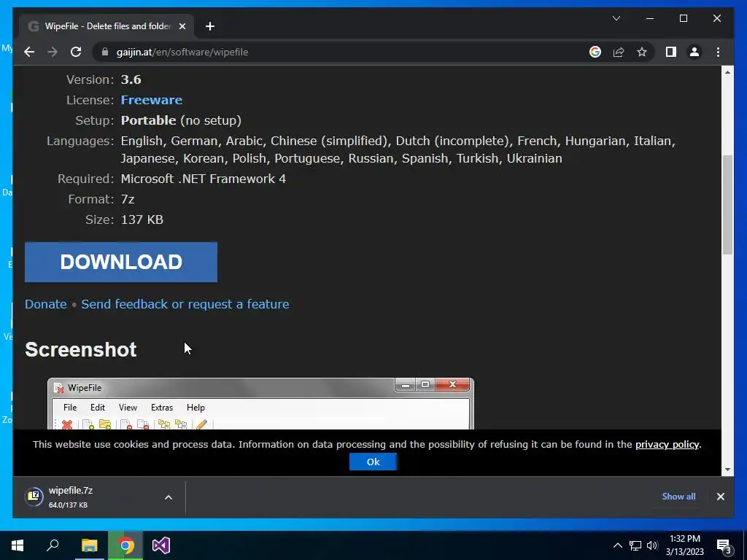Click Edit menu in the WipeFile screenshot
This screenshot has width=747, height=560.
pos(98,408)
